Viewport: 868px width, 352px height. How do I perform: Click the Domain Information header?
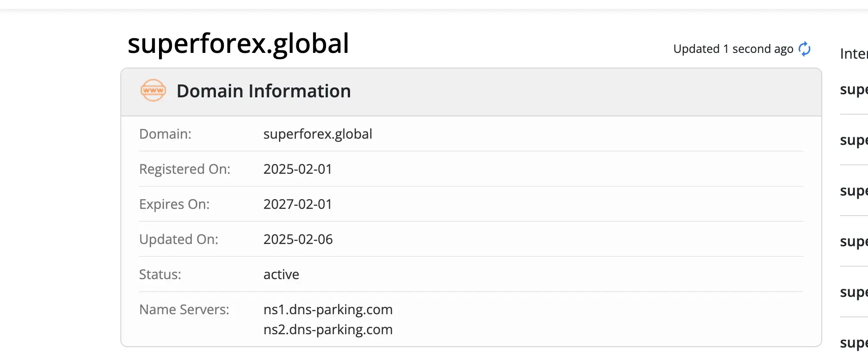click(x=263, y=91)
